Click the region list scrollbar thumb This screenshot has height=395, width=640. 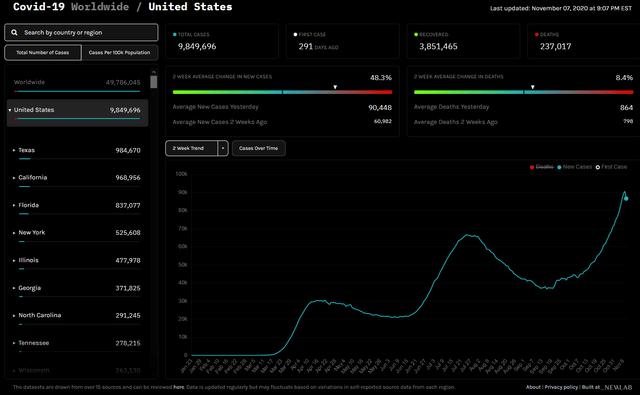[153, 80]
